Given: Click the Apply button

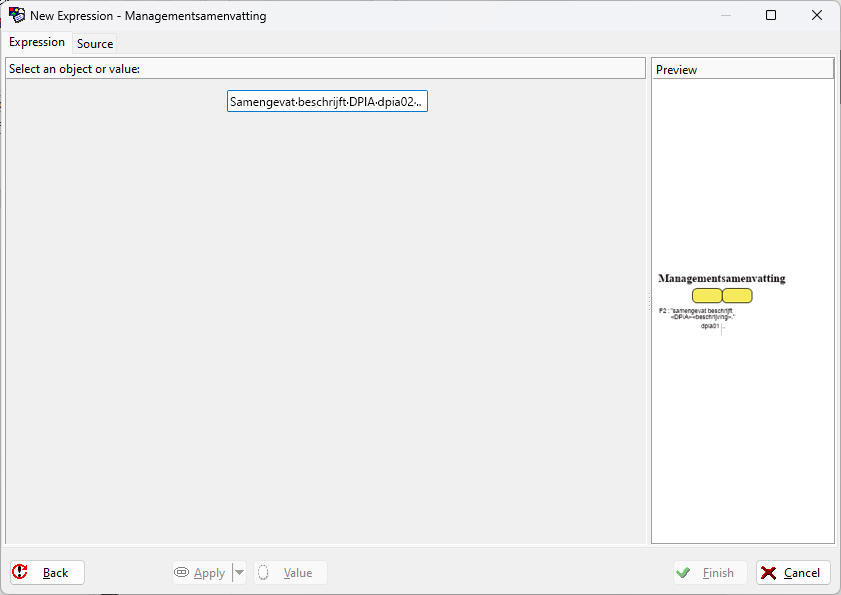Looking at the screenshot, I should [200, 573].
